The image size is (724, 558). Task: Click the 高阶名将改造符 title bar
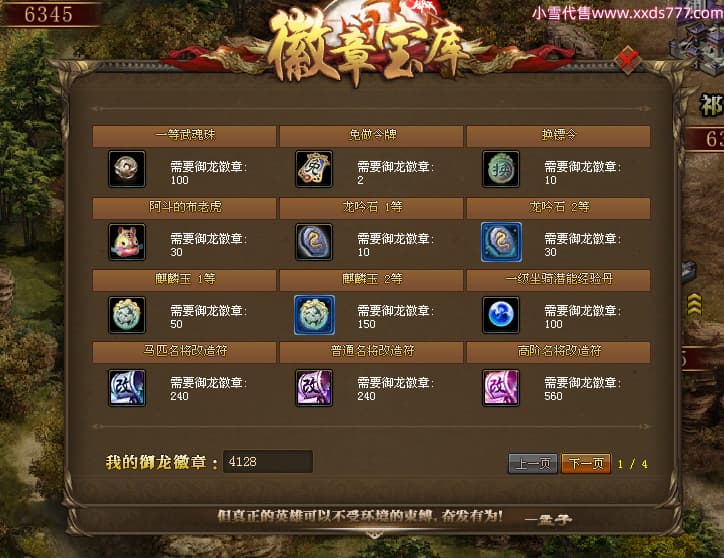pyautogui.click(x=558, y=352)
